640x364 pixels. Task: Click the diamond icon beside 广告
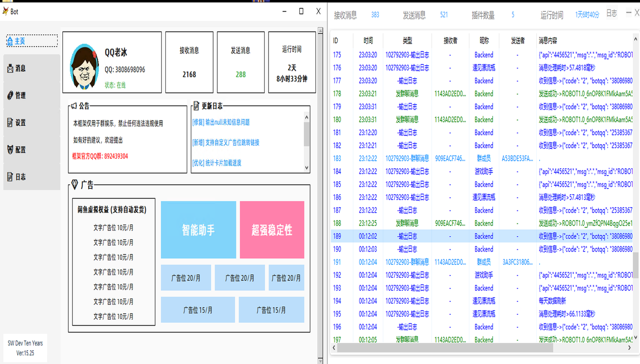coord(74,184)
